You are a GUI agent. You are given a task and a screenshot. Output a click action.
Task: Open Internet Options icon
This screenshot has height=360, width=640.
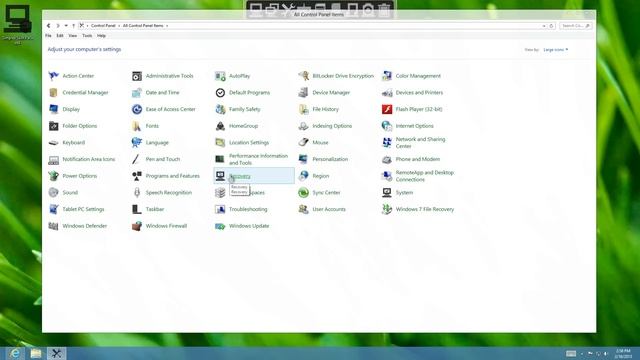387,126
